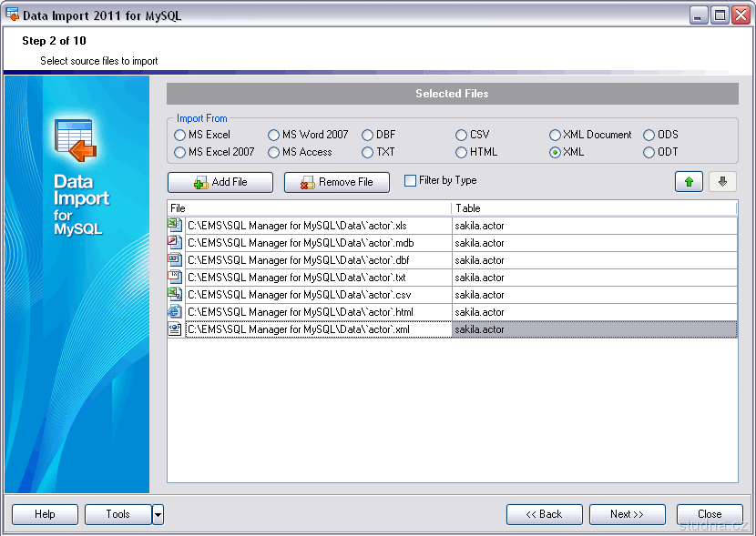Select the MS Excel 2007 radio option
The height and width of the screenshot is (536, 756).
coord(180,152)
